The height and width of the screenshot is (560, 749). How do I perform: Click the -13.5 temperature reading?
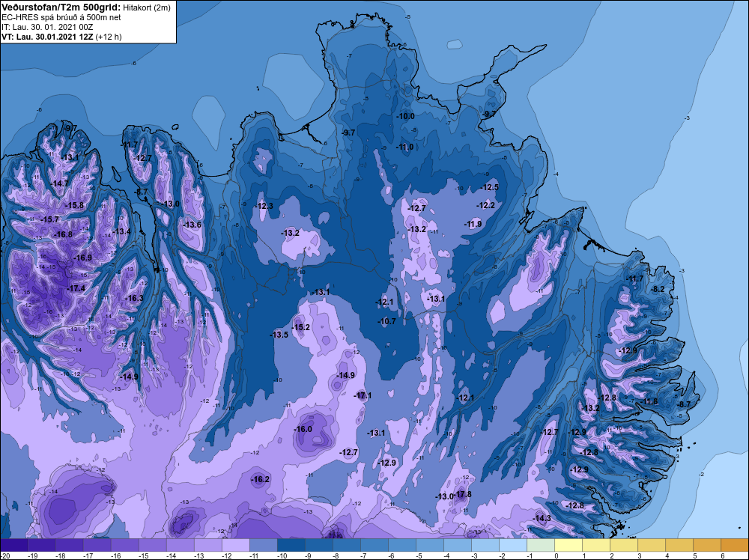[279, 335]
